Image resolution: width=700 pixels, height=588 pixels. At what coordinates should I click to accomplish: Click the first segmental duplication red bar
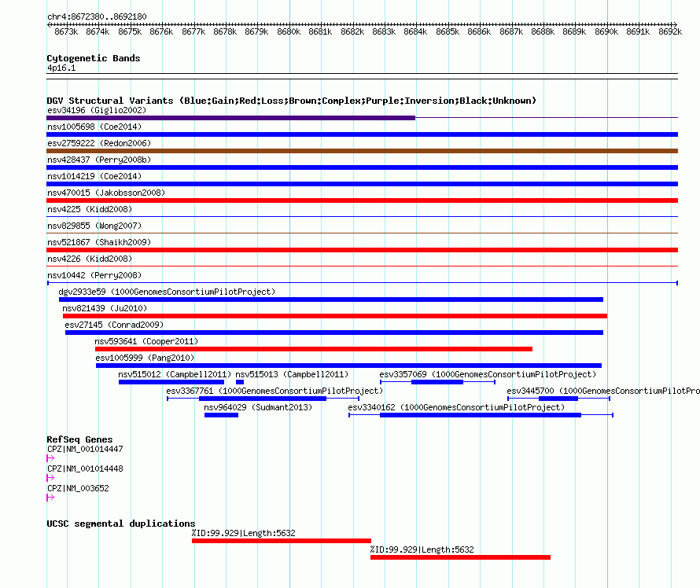(282, 541)
